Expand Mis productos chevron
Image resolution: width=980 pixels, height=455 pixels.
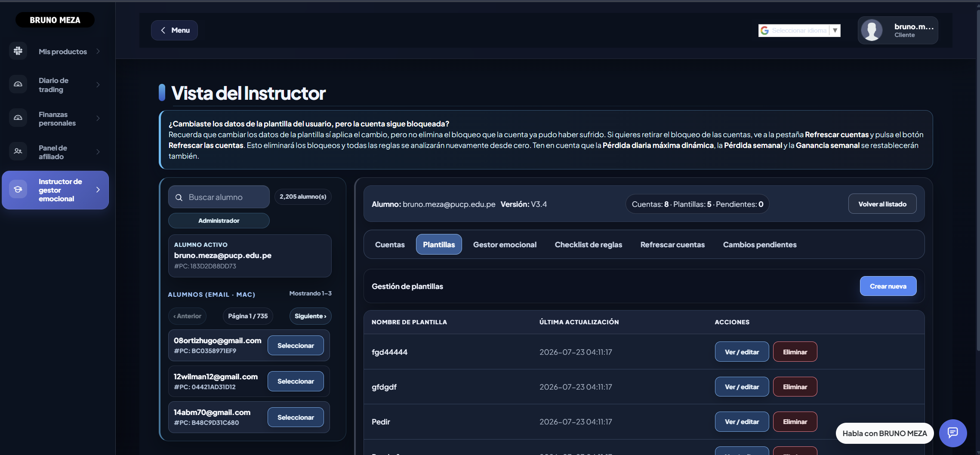coord(98,51)
